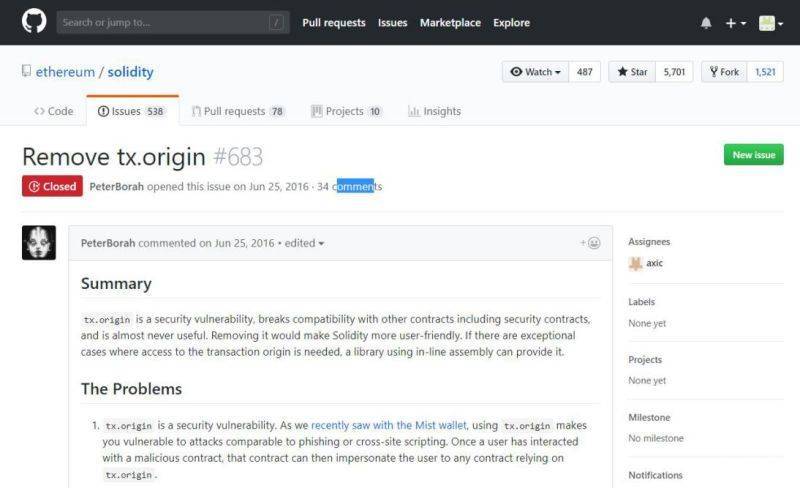Star the repository

pyautogui.click(x=632, y=72)
